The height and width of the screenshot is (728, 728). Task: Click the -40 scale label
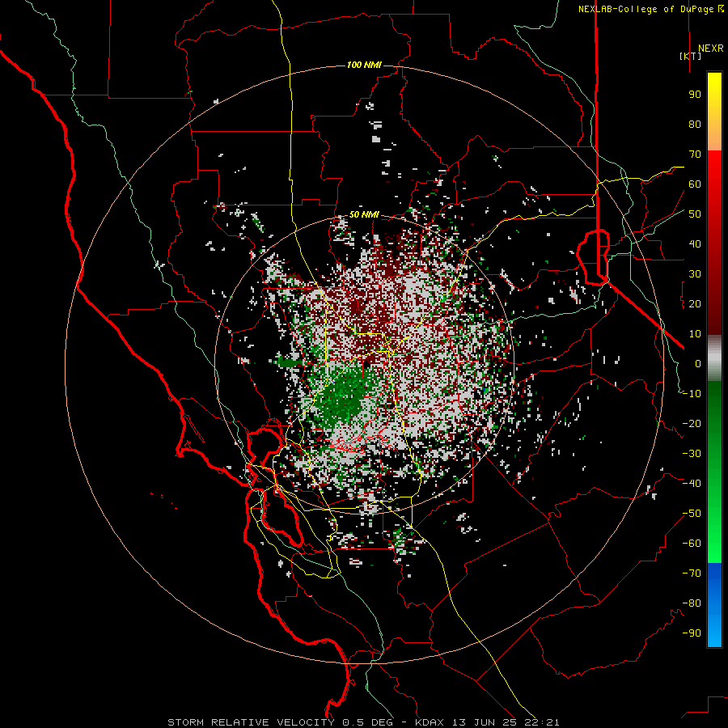(692, 484)
